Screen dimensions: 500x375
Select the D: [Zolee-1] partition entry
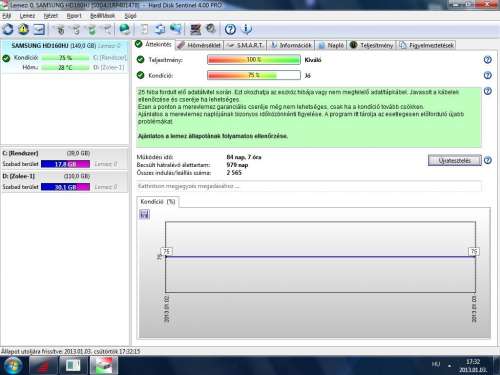64,182
